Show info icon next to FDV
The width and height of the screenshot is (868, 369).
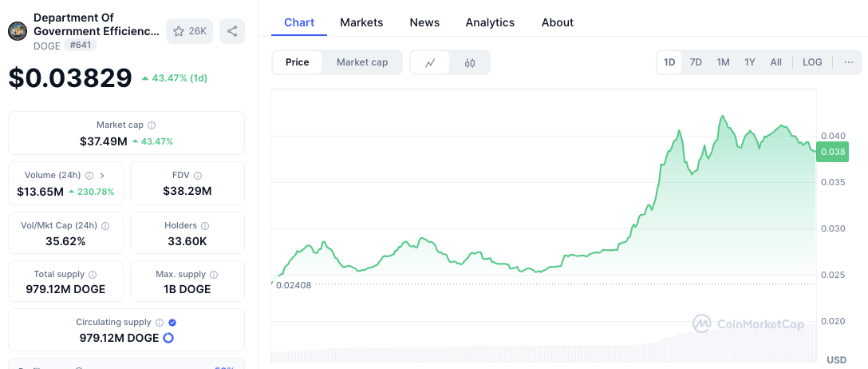198,176
